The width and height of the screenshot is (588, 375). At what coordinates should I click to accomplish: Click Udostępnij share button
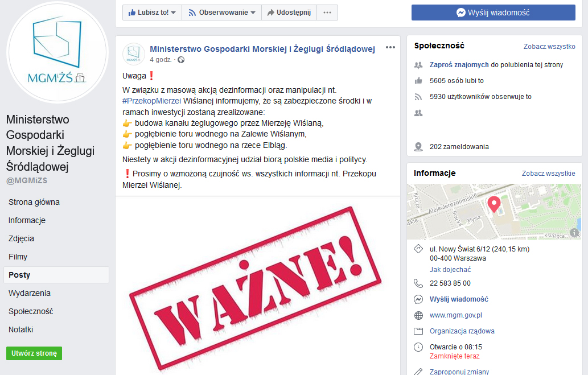click(289, 13)
